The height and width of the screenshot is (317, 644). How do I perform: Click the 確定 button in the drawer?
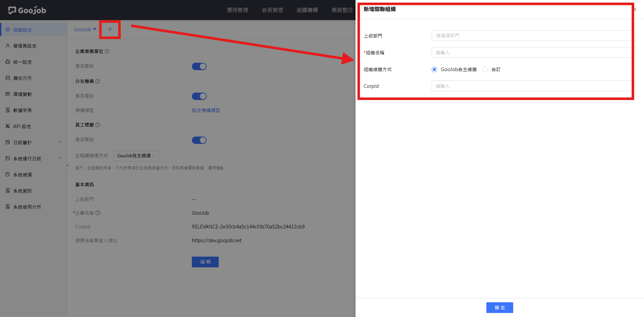500,308
